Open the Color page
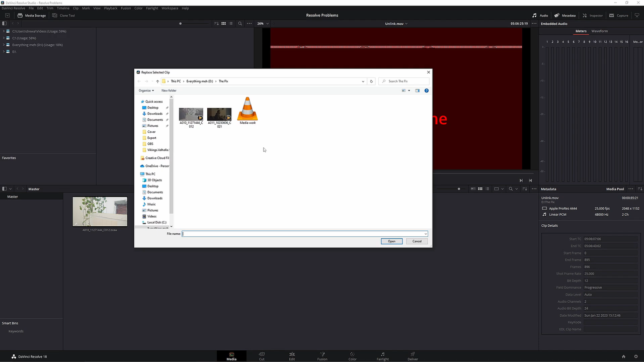Screen dimensions: 644x362 [x=352, y=356]
